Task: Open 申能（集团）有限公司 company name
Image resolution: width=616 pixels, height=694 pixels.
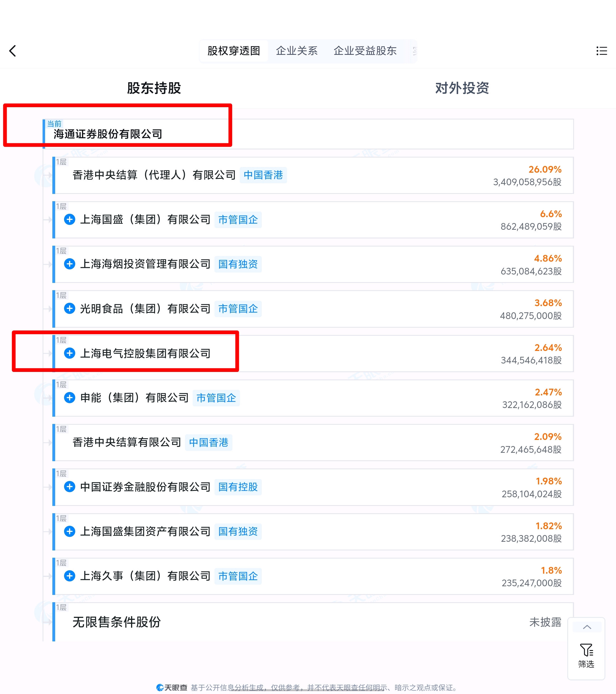Action: 134,398
